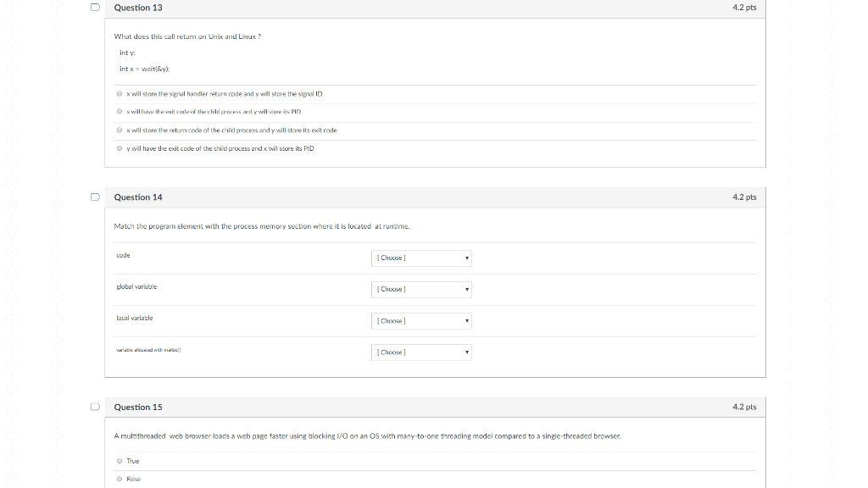Click the 'Question 15' heading

138,408
